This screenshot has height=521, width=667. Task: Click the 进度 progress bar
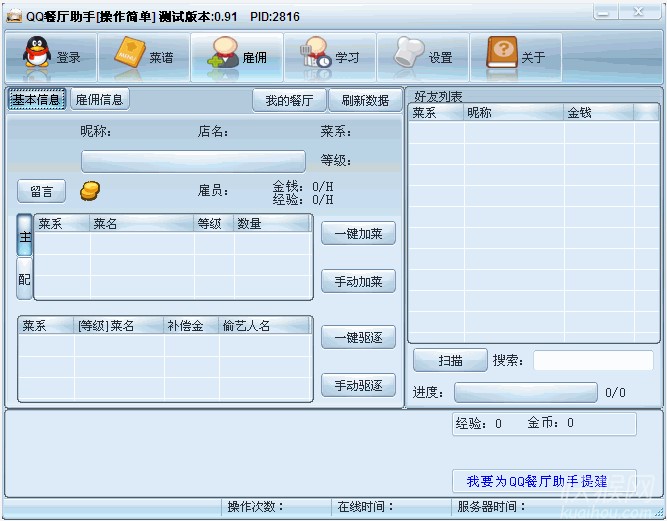pos(526,392)
